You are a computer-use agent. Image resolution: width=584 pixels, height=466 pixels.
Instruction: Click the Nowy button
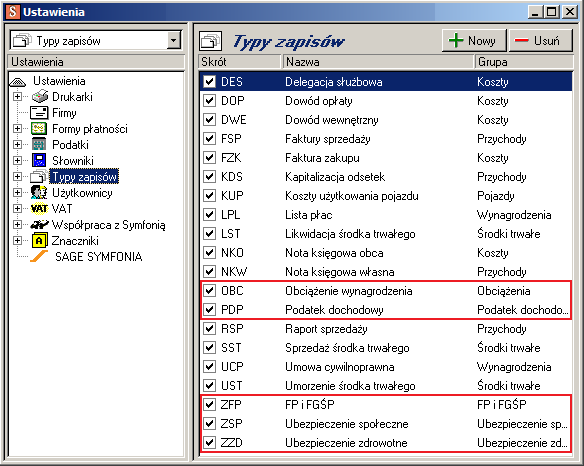[474, 40]
